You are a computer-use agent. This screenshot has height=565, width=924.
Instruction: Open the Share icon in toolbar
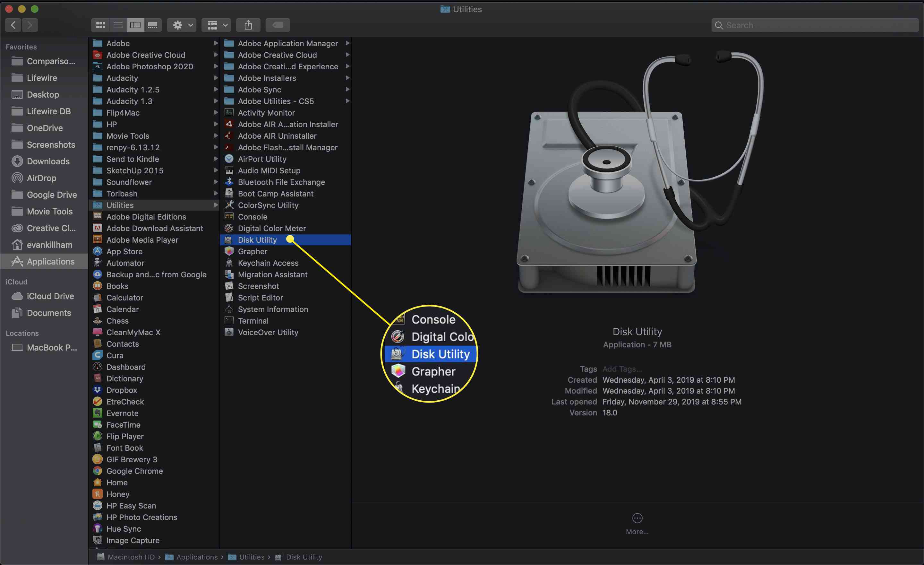coord(249,24)
